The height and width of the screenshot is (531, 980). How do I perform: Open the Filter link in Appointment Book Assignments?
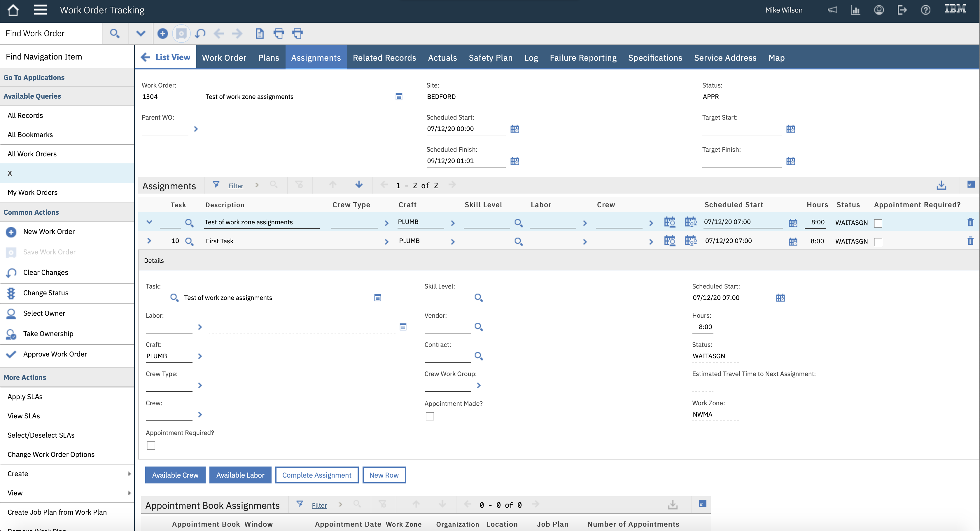(x=319, y=505)
